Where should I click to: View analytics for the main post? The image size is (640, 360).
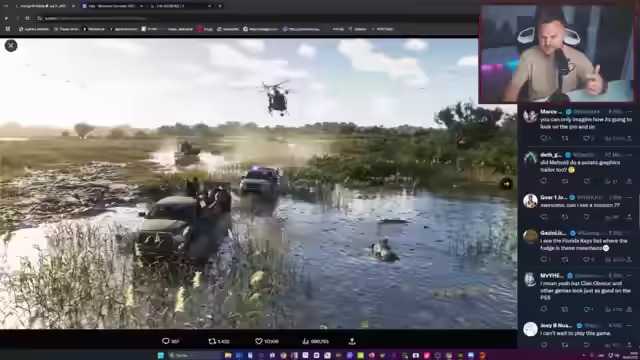click(x=316, y=341)
